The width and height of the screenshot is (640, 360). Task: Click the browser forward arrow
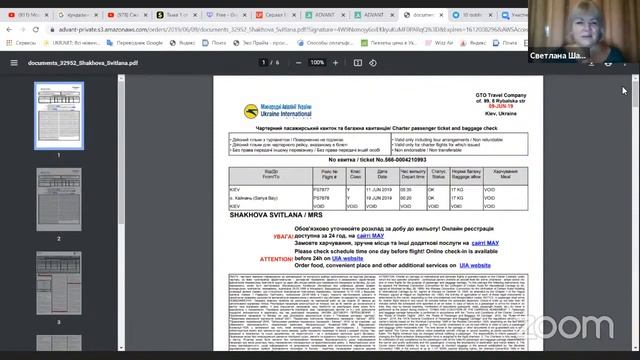[x=22, y=29]
